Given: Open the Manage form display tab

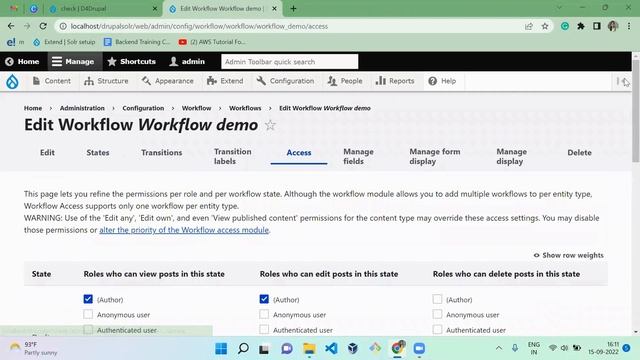Looking at the screenshot, I should 435,156.
